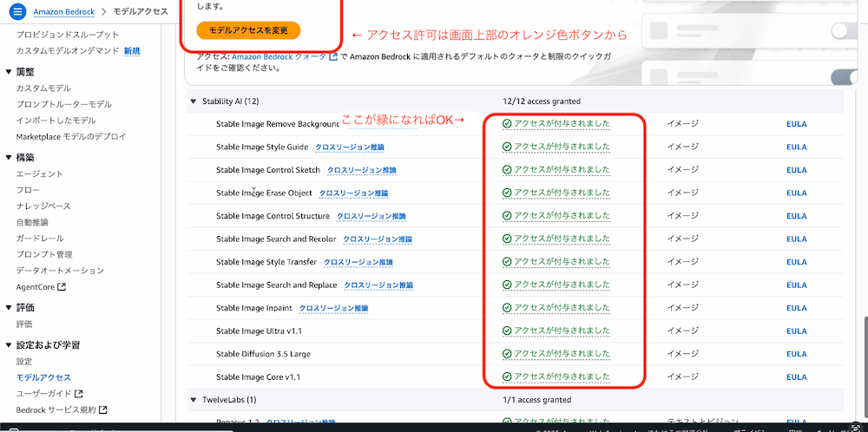
Task: Collapse the 構築 sidebar section
Action: pyautogui.click(x=9, y=158)
